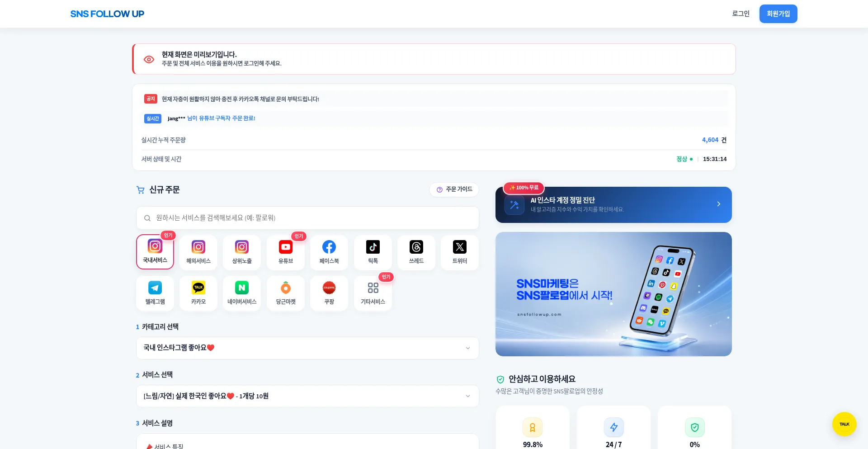Select the 쿠팡 service icon
Screen dimensions: 868x449
point(329,288)
